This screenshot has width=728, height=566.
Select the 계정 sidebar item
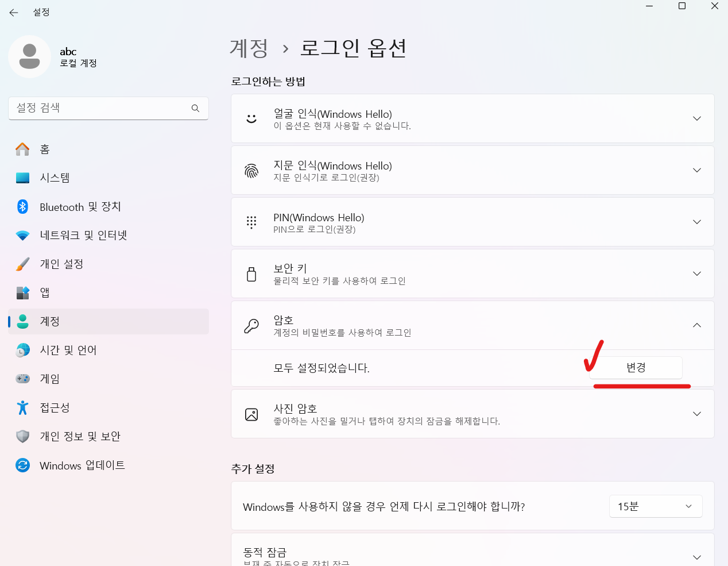(x=109, y=322)
